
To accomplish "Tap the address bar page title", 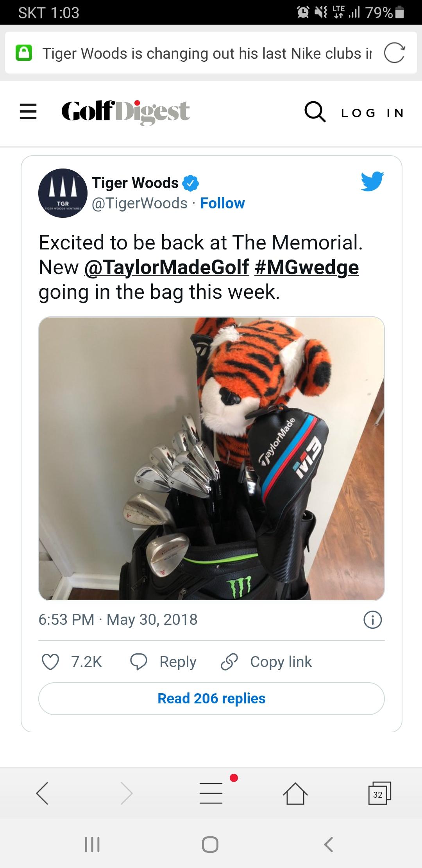I will point(207,53).
